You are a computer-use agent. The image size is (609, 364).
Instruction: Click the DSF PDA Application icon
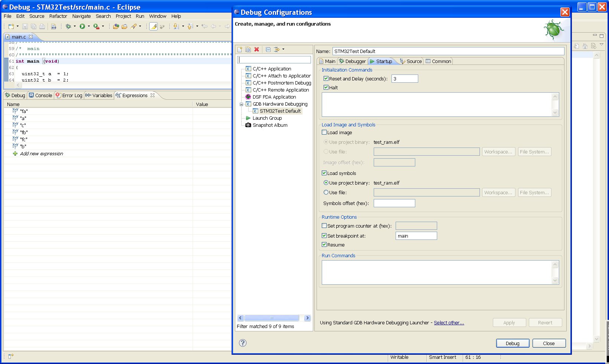tap(248, 97)
